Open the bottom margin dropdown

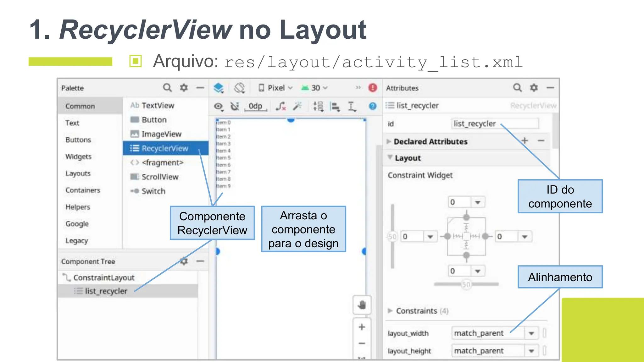pyautogui.click(x=478, y=271)
